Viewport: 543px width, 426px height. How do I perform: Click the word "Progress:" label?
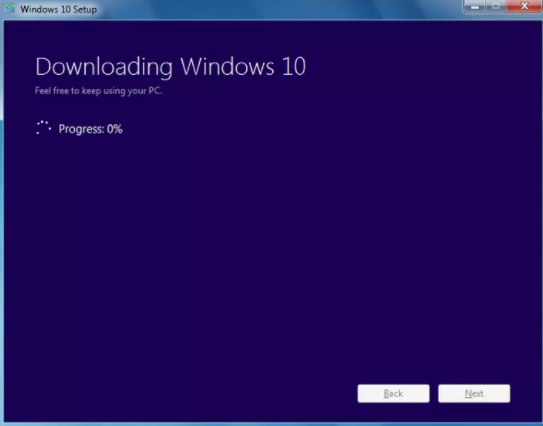81,129
